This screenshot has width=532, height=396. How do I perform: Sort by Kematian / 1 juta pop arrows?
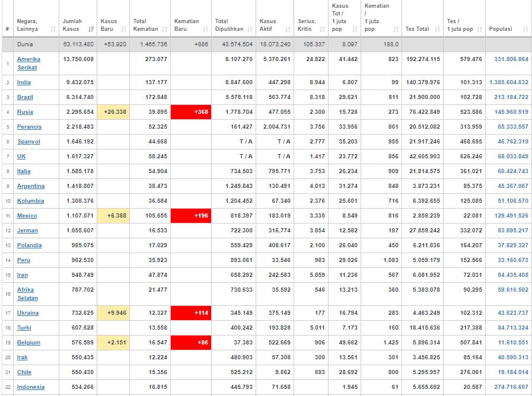click(x=396, y=29)
